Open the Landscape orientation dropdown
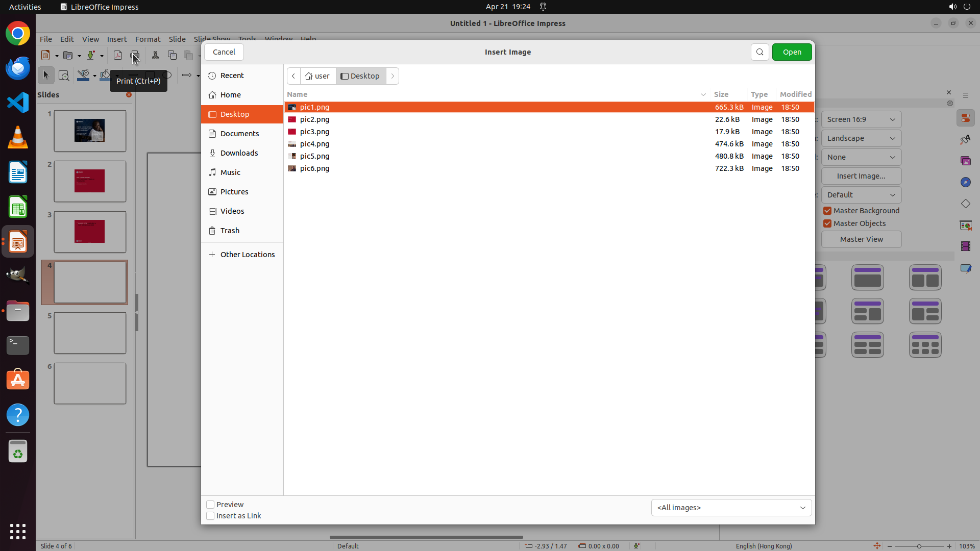Screen dimensions: 980x551 861,138
